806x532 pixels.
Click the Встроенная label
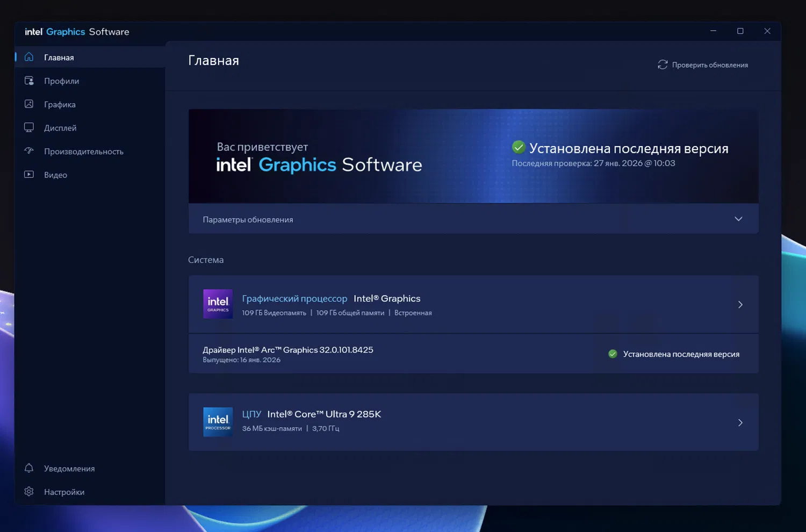[413, 313]
